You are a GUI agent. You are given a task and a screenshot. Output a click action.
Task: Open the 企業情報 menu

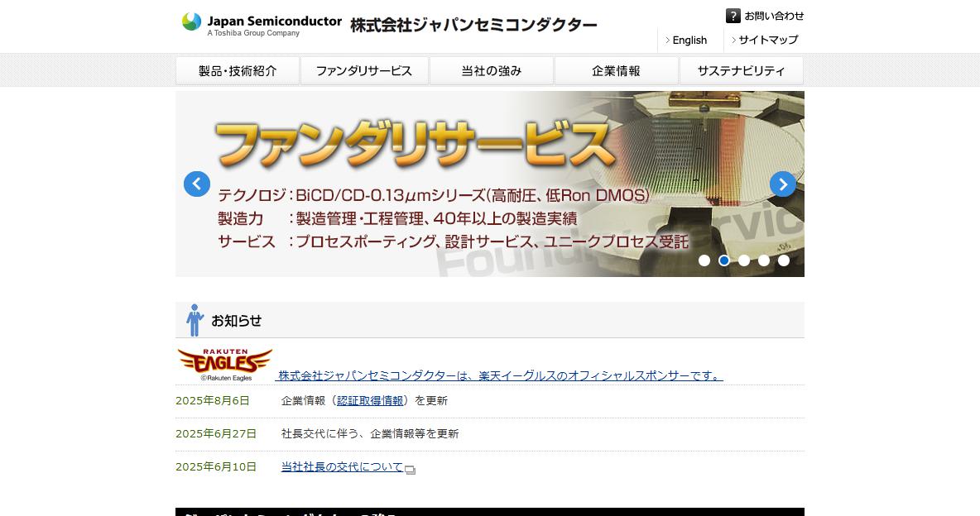pos(617,70)
